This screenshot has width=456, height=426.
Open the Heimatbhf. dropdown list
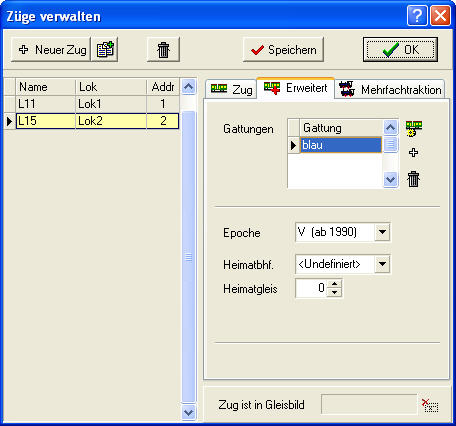coord(382,264)
